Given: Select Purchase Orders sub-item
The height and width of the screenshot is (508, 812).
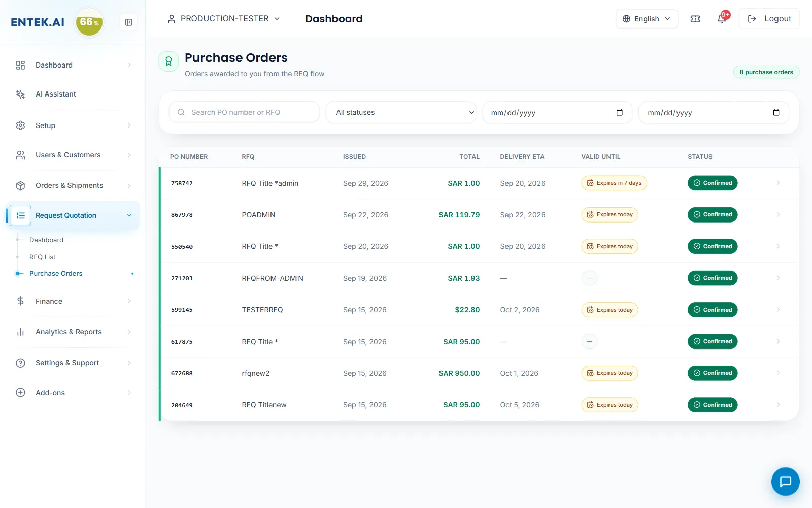Looking at the screenshot, I should point(56,273).
